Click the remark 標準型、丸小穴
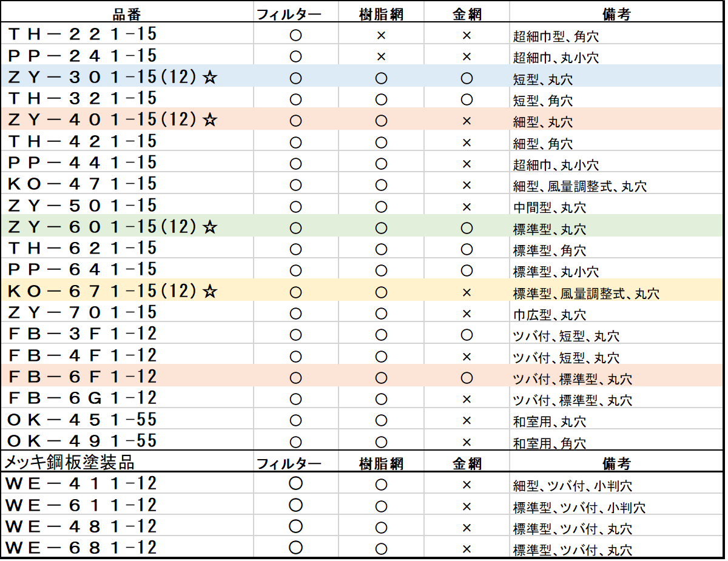Image resolution: width=728 pixels, height=561 pixels. [x=556, y=272]
